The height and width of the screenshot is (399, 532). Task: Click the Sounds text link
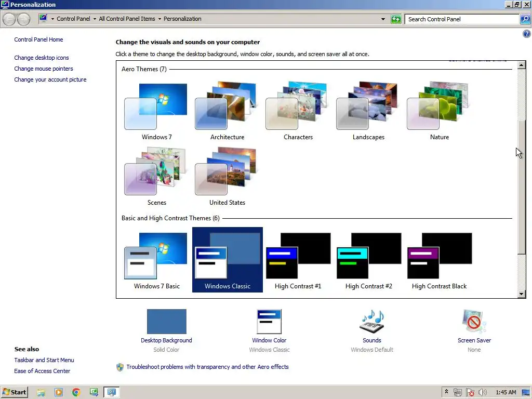[x=372, y=340]
